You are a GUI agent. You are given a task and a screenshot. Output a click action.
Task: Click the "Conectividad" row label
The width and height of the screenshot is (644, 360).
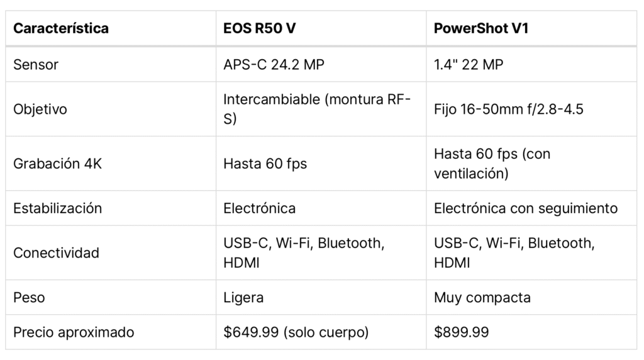(x=56, y=253)
